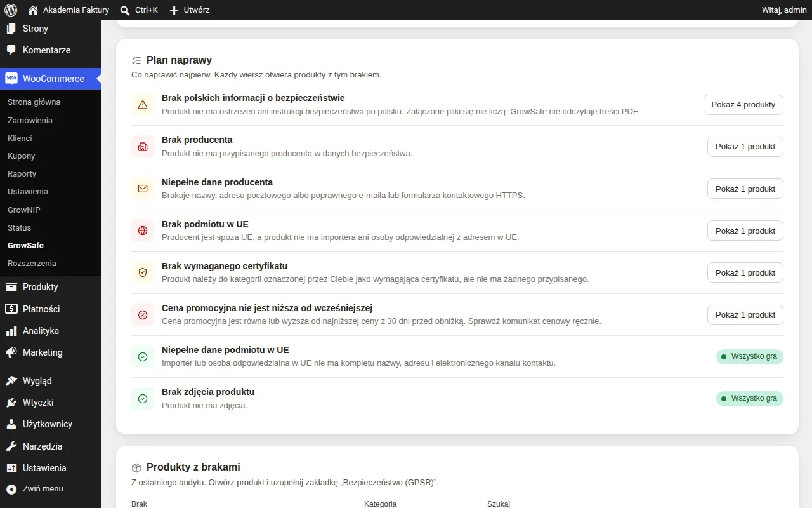Open the Analityka sidebar menu

(51, 331)
